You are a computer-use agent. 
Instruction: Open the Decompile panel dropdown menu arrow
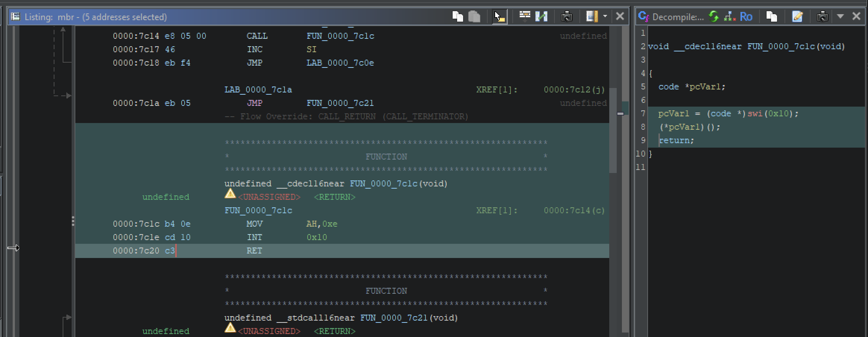840,16
